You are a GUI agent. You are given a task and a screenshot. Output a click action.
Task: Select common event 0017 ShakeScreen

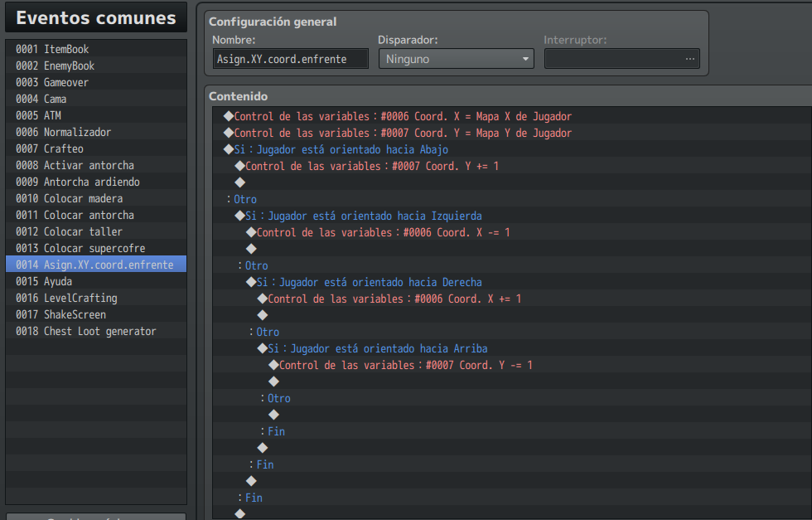96,314
